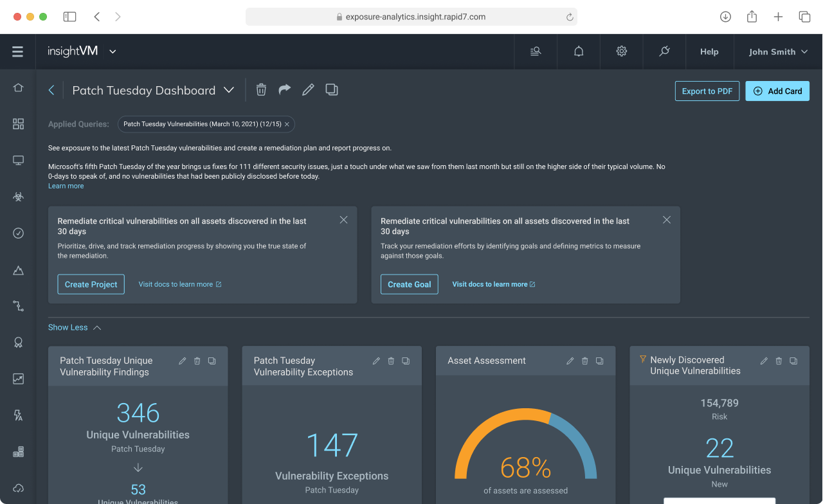Click Create Project button
This screenshot has height=504, width=823.
[x=91, y=284]
